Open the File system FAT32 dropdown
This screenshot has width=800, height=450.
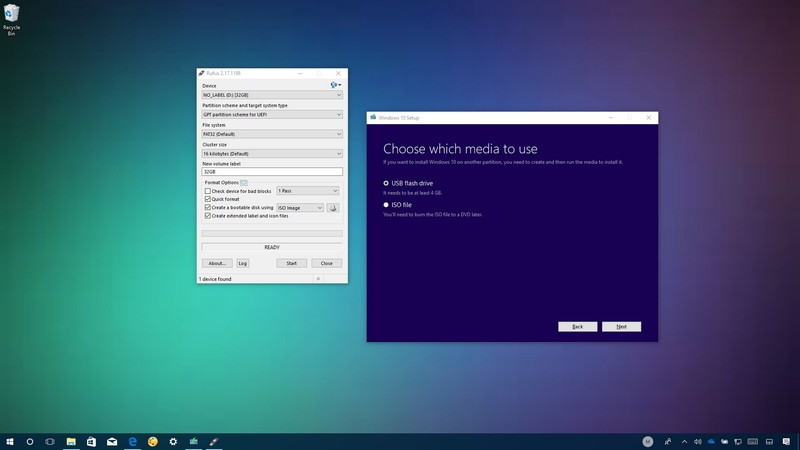pos(272,134)
